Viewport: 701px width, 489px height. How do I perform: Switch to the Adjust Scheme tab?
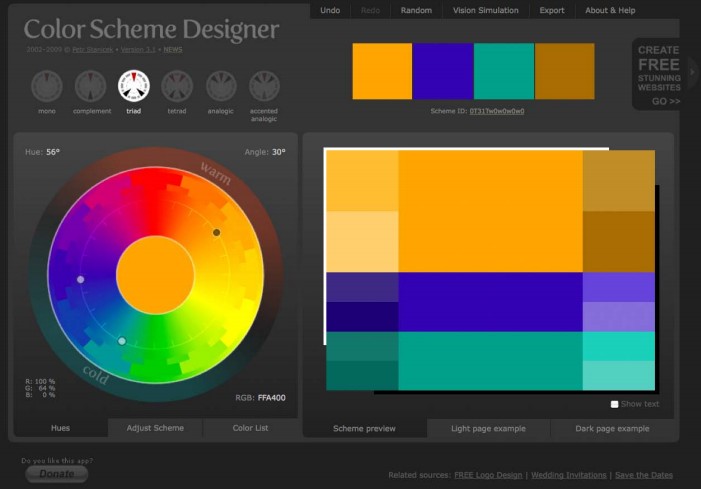155,428
